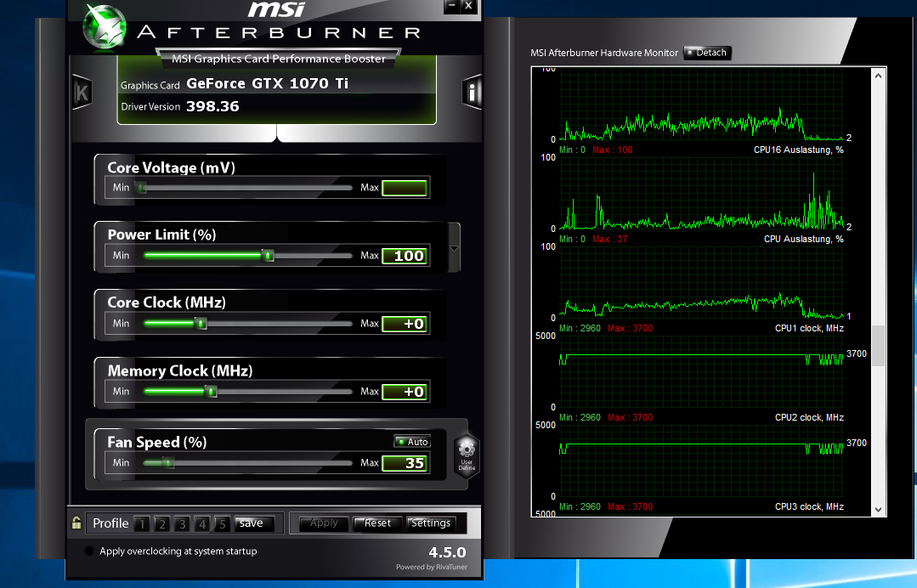
Task: Click hardware monitor scrollbar down arrow
Action: [878, 509]
